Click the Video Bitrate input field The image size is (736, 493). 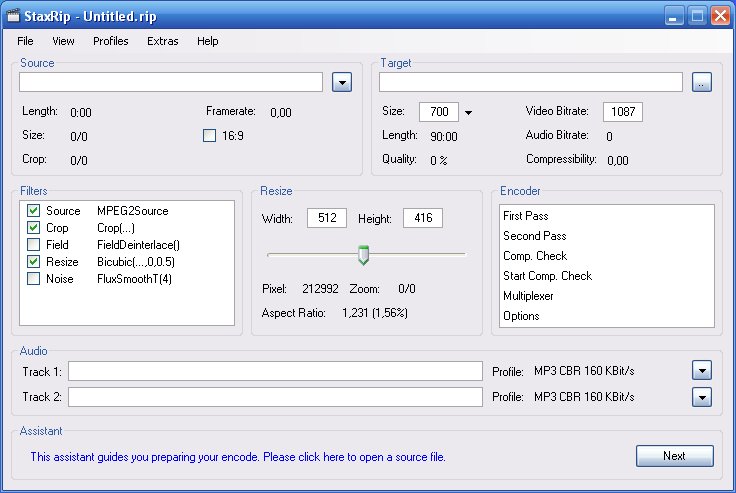(622, 112)
